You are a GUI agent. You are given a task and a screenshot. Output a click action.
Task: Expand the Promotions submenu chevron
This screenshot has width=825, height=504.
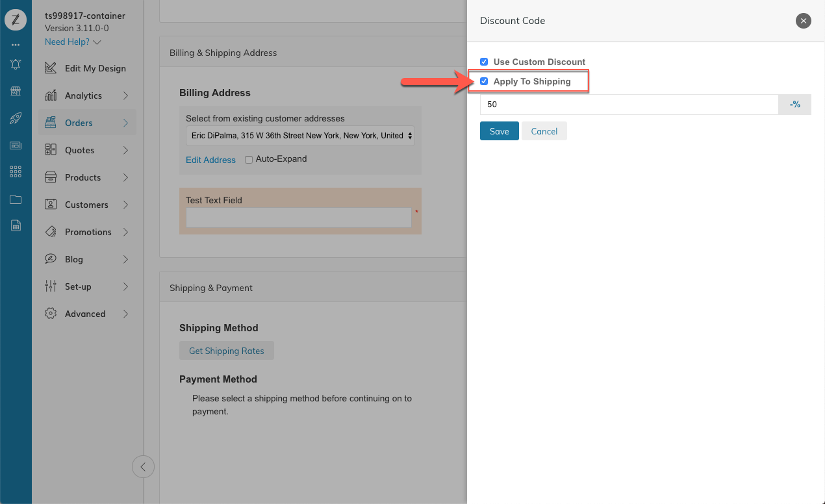point(125,232)
